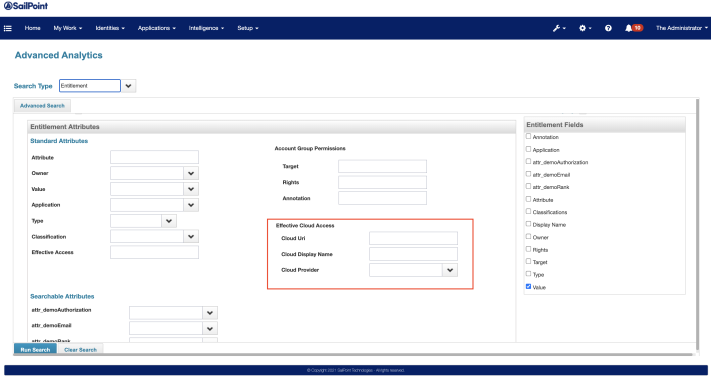Select the Advanced Search tab

42,106
